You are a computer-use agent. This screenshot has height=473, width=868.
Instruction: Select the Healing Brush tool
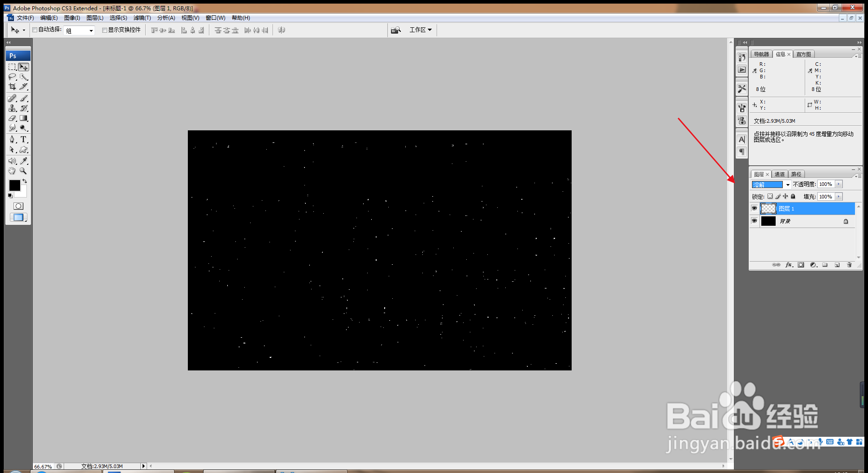(13, 98)
